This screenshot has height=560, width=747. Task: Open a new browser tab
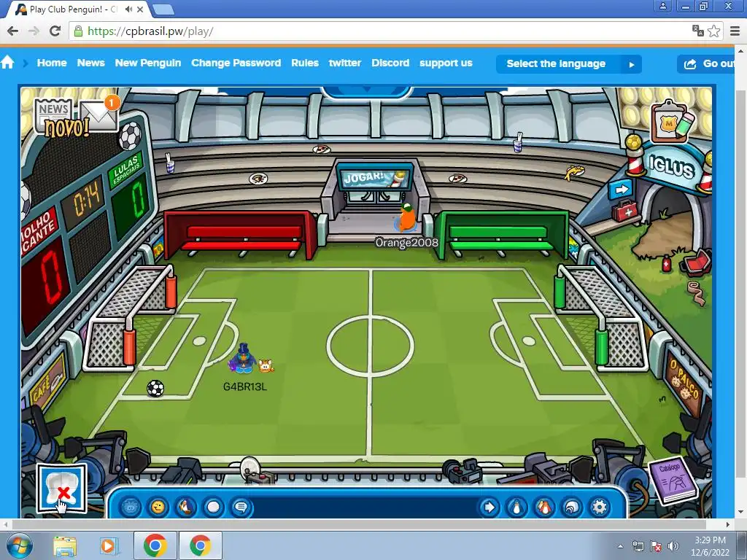[x=163, y=9]
